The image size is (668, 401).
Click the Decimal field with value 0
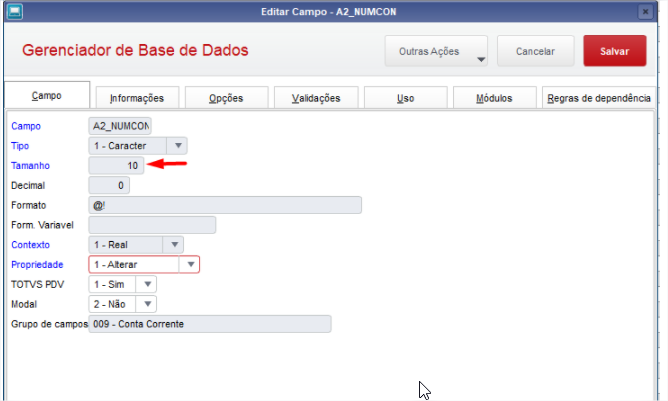(x=109, y=185)
